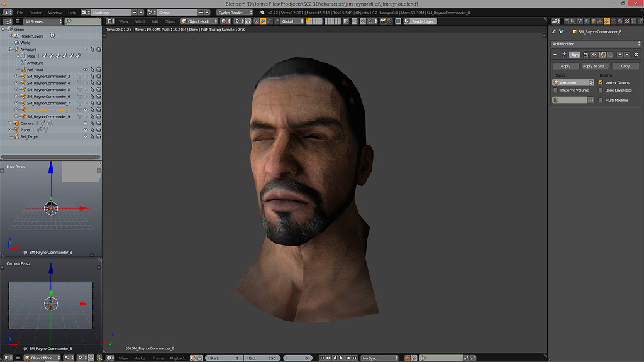Toggle modifier display in viewport (eye)
Image resolution: width=644 pixels, height=362 pixels.
pos(594,55)
